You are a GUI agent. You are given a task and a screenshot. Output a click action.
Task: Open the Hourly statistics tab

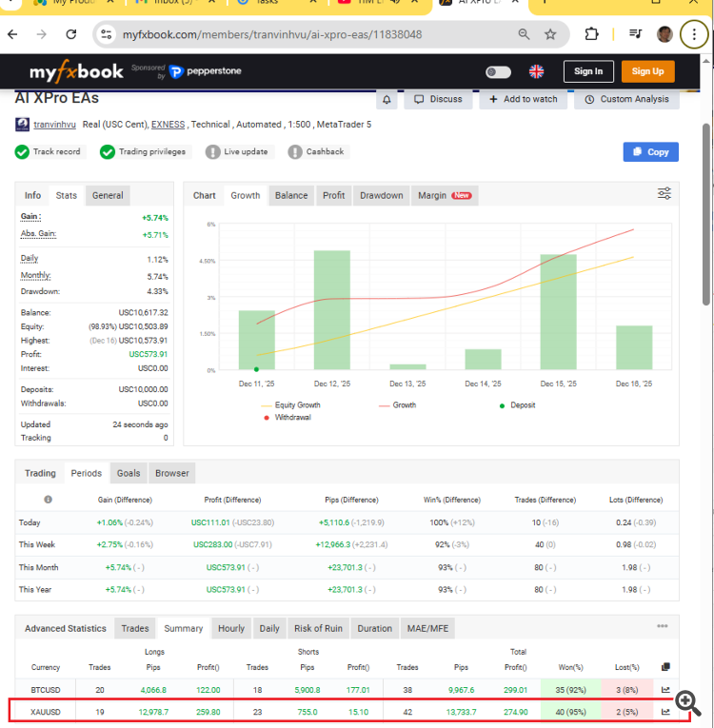click(231, 628)
